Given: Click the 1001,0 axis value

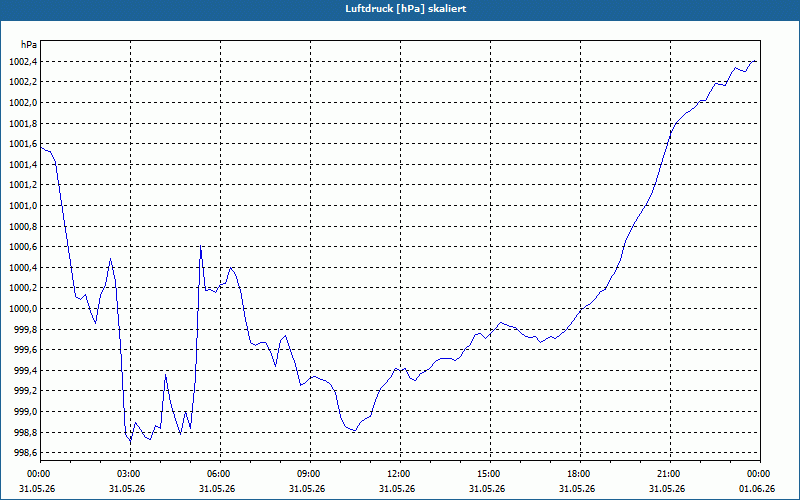Looking at the screenshot, I should [23, 206].
